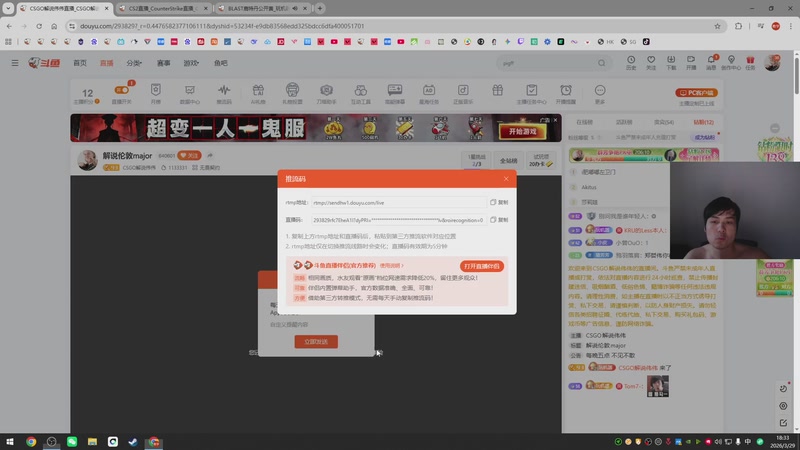Viewport: 800px width, 450px height.
Task: Open the 开播提醒 alarm clock icon
Action: click(x=566, y=93)
